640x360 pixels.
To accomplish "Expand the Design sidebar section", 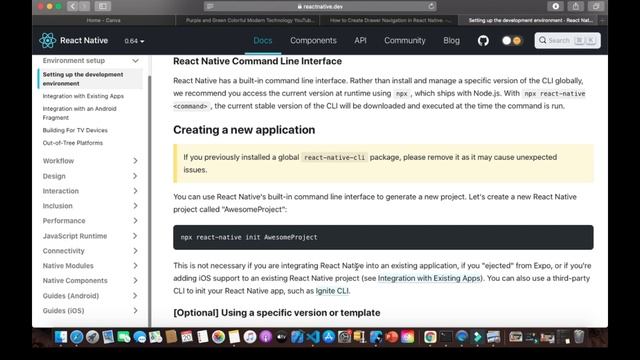I will tap(91, 176).
